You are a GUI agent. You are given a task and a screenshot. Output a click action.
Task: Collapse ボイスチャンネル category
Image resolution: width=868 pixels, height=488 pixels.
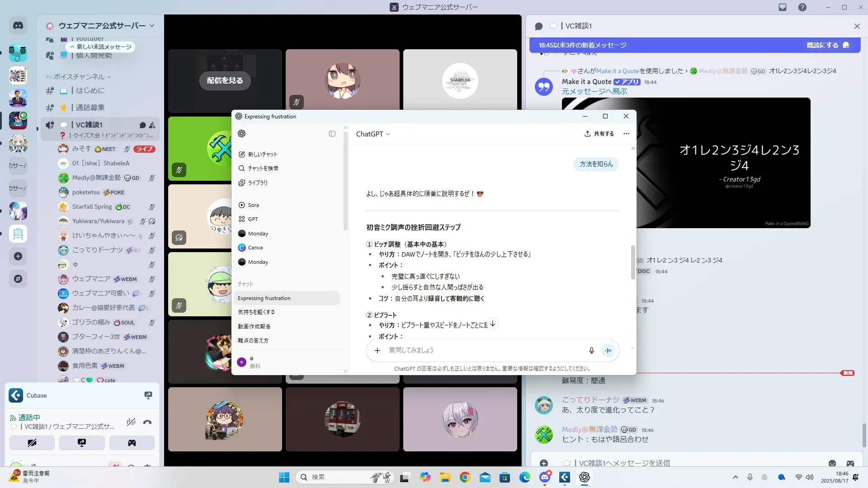79,77
